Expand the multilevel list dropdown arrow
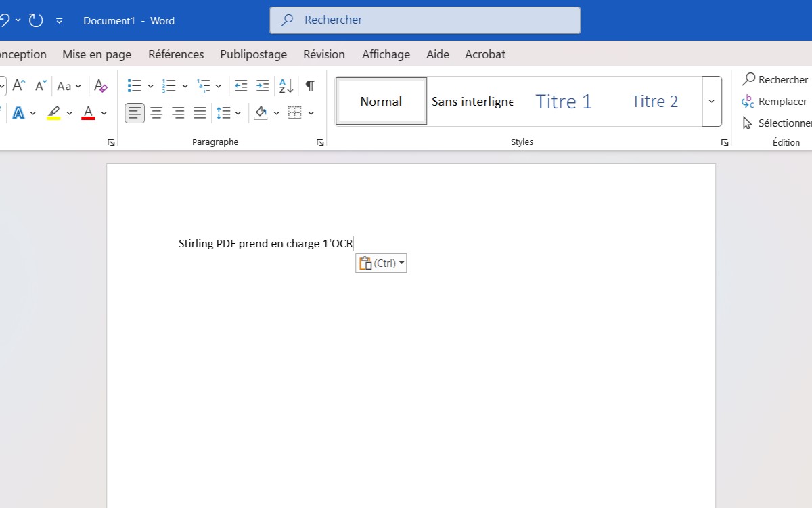 click(x=219, y=86)
